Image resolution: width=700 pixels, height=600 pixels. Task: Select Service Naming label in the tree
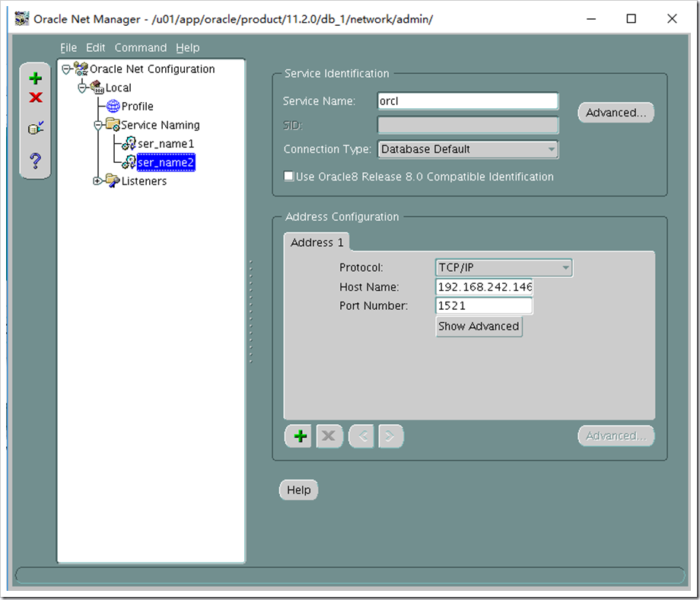click(161, 125)
